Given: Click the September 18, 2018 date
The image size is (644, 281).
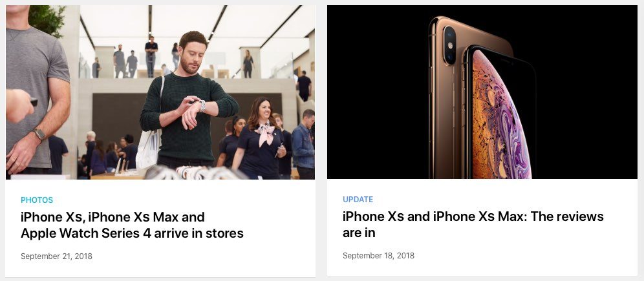Looking at the screenshot, I should [378, 256].
